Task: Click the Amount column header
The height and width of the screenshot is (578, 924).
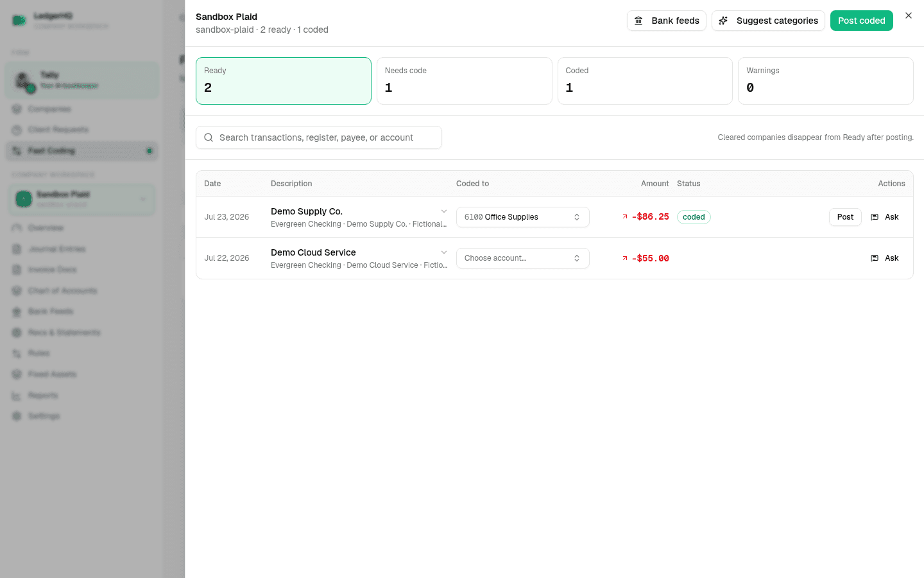Action: click(654, 184)
